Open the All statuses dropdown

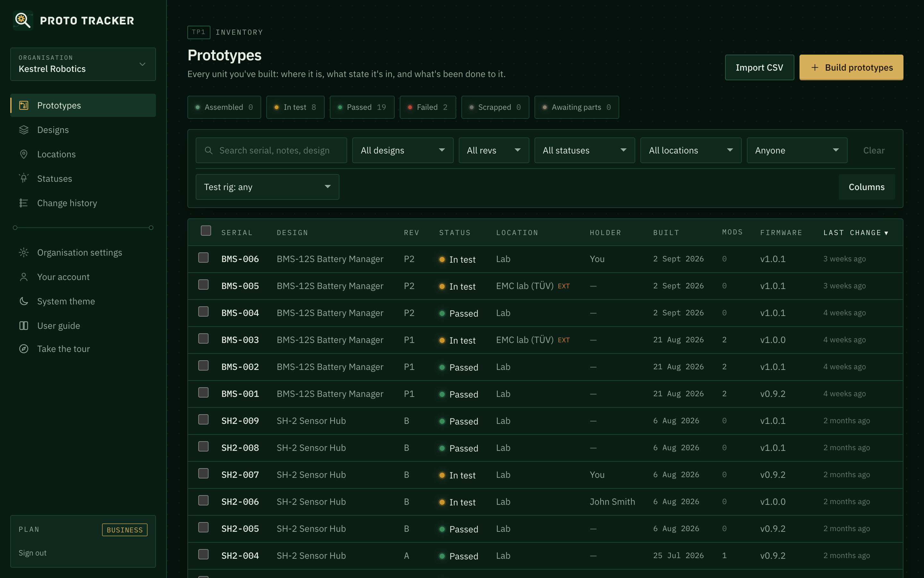(585, 150)
